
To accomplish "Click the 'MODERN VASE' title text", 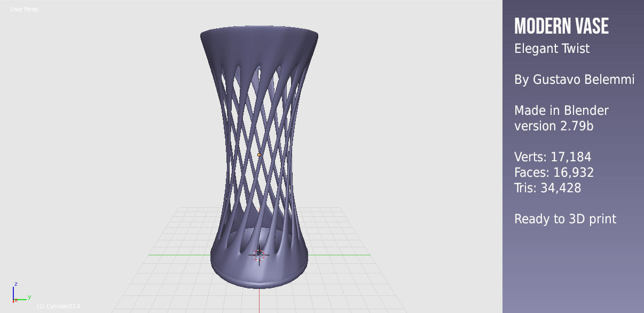I will coord(561,26).
